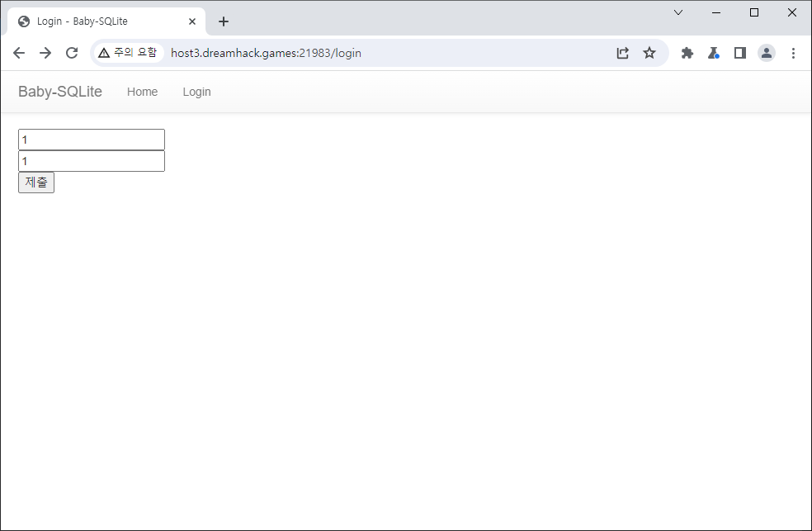Expand the tab search chevron
Image resolution: width=812 pixels, height=531 pixels.
[678, 12]
